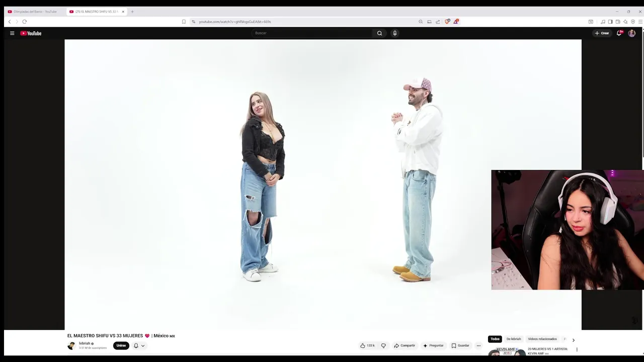The width and height of the screenshot is (644, 362).
Task: Share this page from the address bar
Action: (438, 22)
